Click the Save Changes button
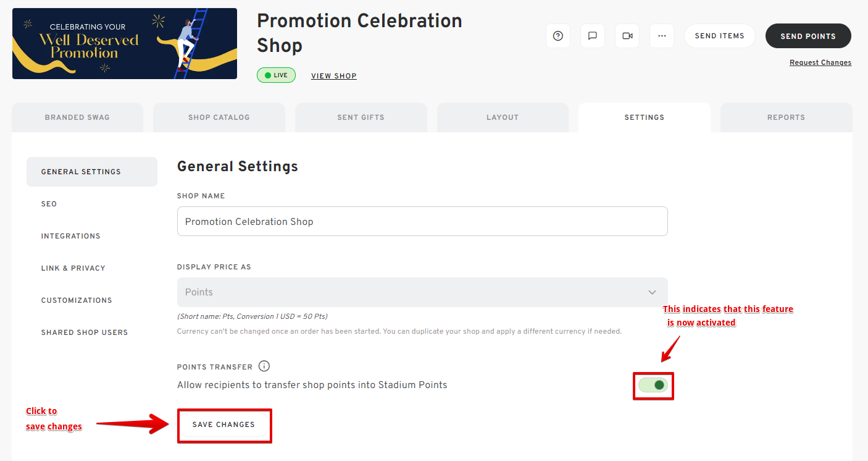The width and height of the screenshot is (868, 461). 223,425
